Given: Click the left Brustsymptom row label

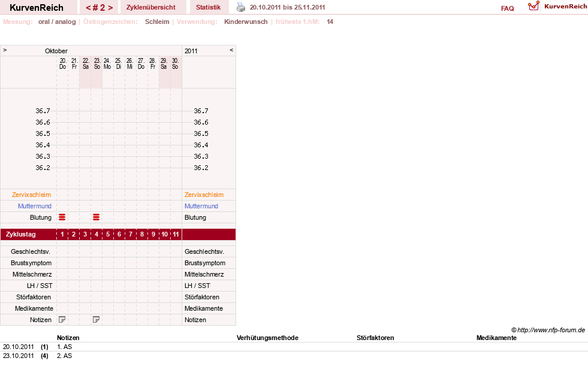Looking at the screenshot, I should (31, 263).
